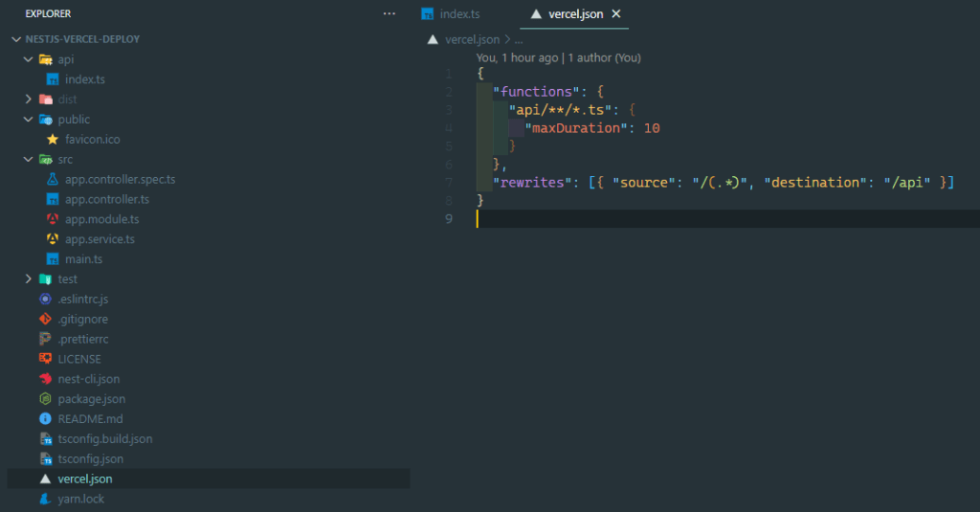
Task: Click the app.module.ts Angular icon
Action: pyautogui.click(x=53, y=219)
